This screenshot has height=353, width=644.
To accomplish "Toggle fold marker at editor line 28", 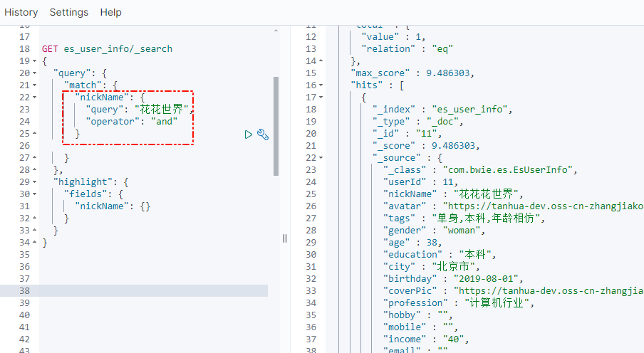I will point(34,170).
